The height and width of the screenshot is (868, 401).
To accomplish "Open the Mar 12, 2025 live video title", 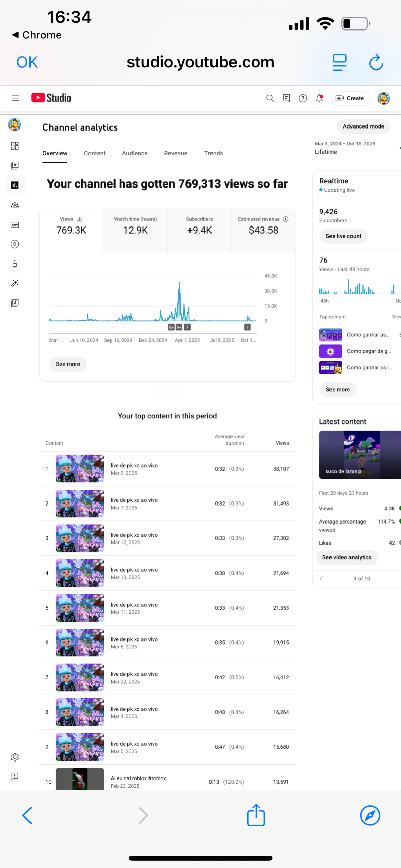I will 134,535.
